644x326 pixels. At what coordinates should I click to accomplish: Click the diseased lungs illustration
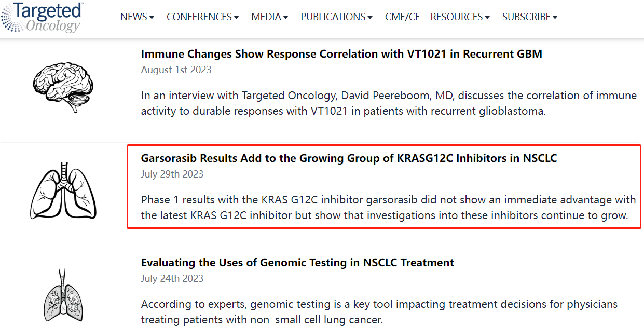click(63, 295)
